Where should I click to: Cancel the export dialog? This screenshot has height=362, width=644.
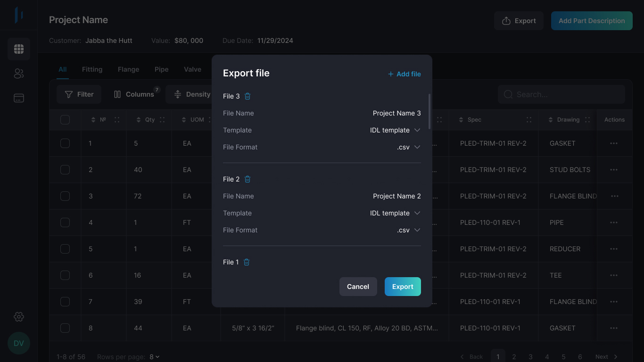(x=358, y=287)
